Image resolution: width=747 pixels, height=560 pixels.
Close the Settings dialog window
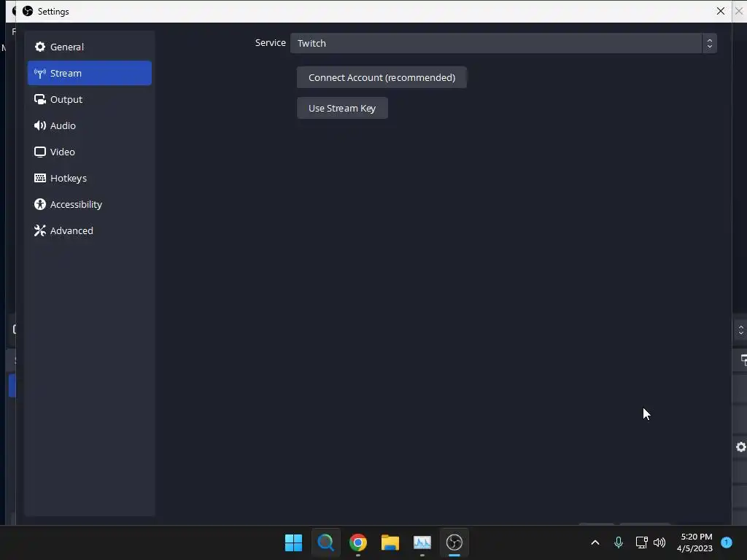click(720, 11)
